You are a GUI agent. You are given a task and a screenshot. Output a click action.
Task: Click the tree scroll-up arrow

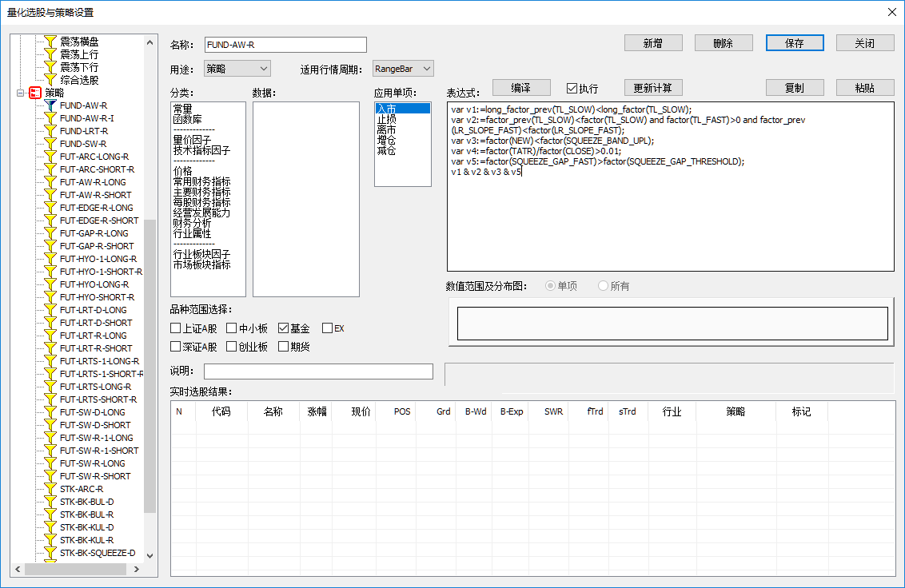150,42
